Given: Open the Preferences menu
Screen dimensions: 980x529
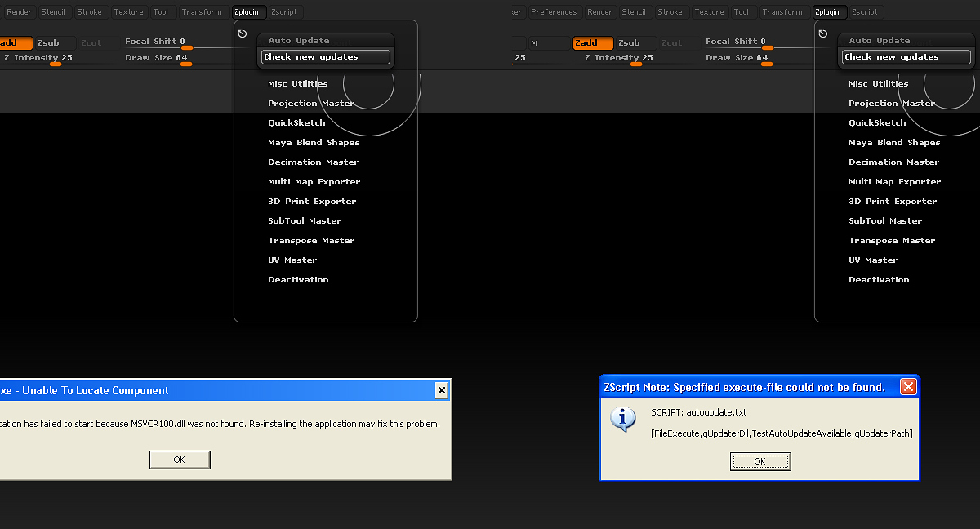Looking at the screenshot, I should tap(555, 12).
